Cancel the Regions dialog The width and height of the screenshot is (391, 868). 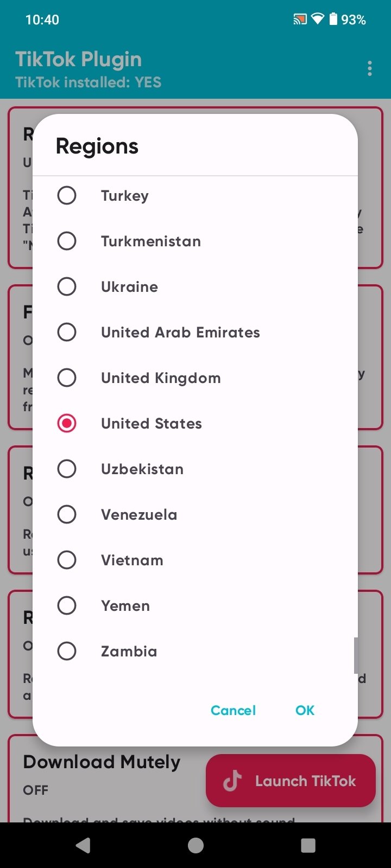pyautogui.click(x=233, y=711)
